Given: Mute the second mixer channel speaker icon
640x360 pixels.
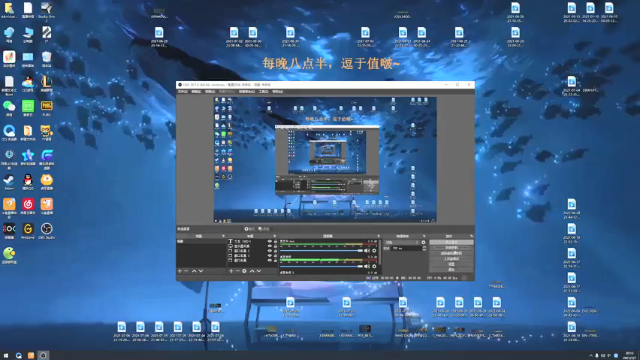Looking at the screenshot, I should pos(367,266).
